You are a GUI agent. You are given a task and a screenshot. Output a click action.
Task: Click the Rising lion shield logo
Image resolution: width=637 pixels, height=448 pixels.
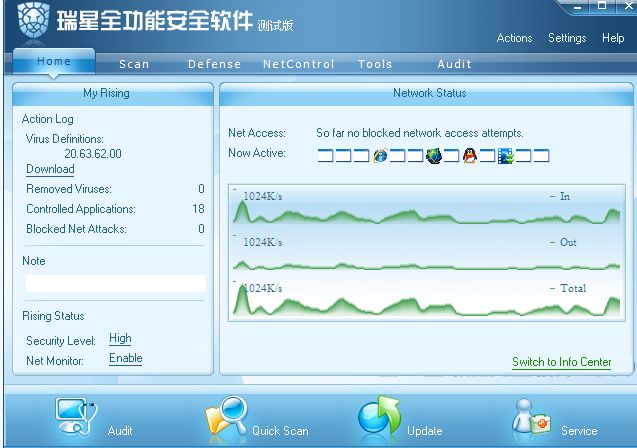[33, 19]
